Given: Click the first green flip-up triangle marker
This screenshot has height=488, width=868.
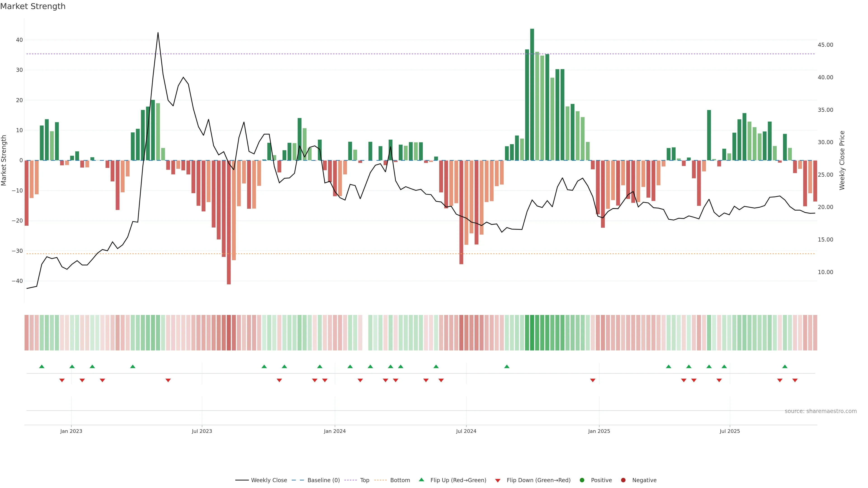Looking at the screenshot, I should (42, 366).
